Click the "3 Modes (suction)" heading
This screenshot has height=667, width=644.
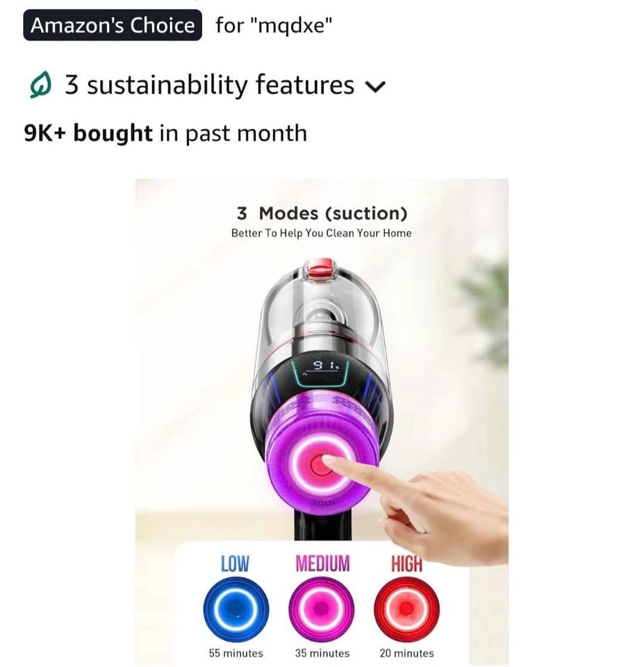point(322,213)
